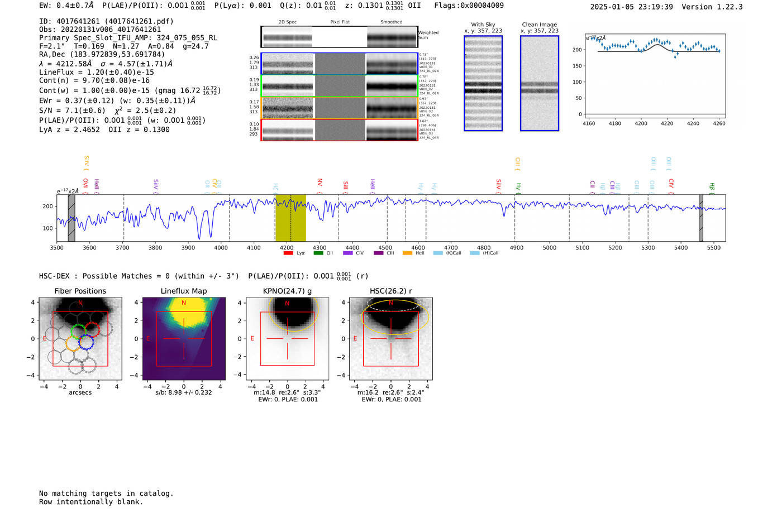Click the Flags:0x00004009 text
The image size is (782, 532).
pos(469,6)
